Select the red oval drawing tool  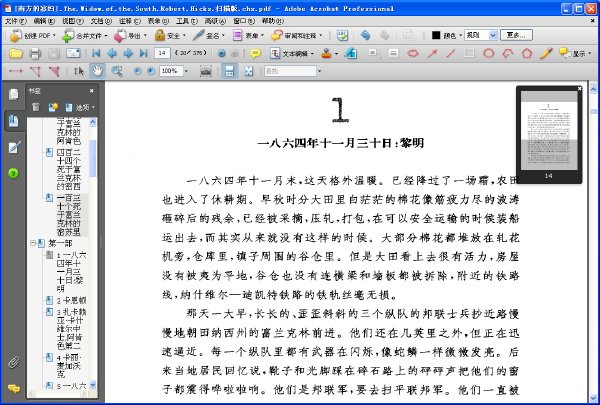(x=488, y=54)
